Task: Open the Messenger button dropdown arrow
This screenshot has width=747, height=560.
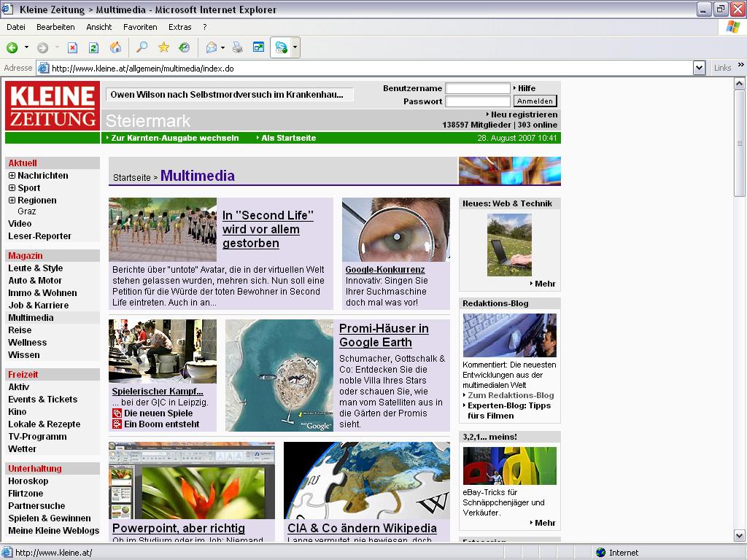Action: (x=295, y=47)
